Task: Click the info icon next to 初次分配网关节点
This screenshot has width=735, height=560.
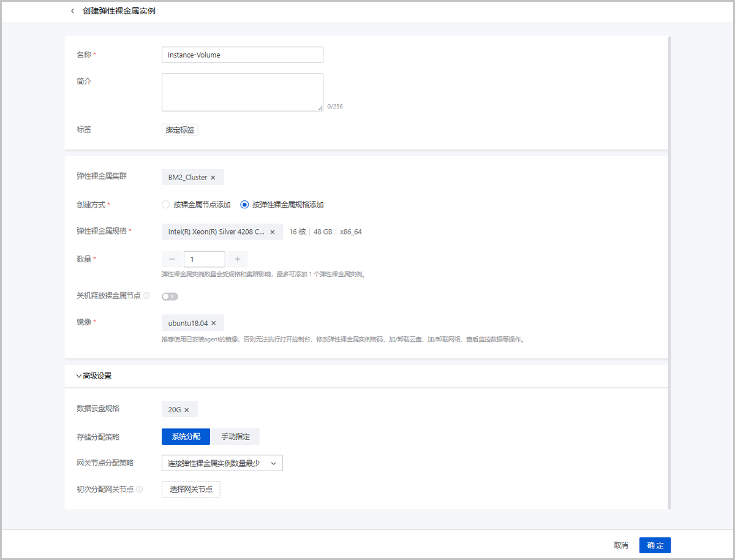Action: point(140,490)
